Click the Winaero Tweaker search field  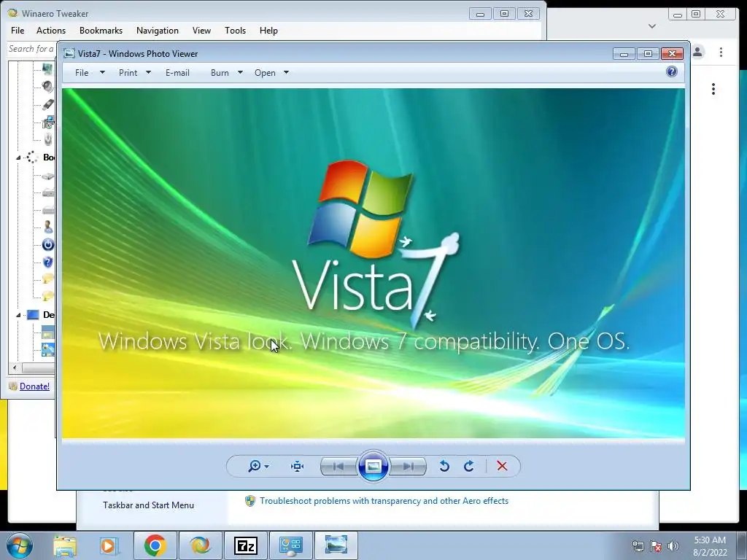pos(31,49)
